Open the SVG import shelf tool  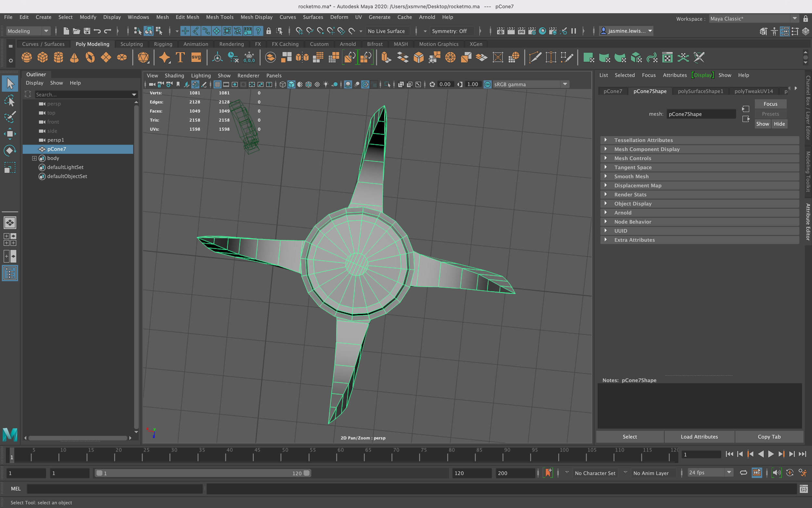click(x=196, y=58)
